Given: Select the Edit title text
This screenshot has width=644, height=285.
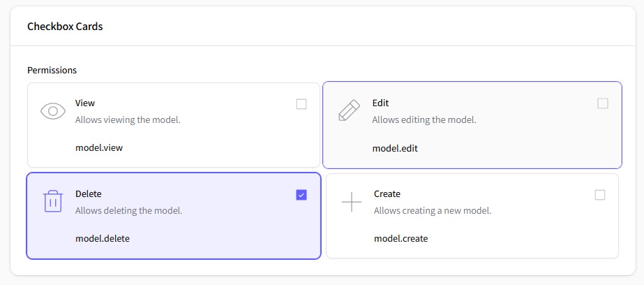Looking at the screenshot, I should coord(380,103).
